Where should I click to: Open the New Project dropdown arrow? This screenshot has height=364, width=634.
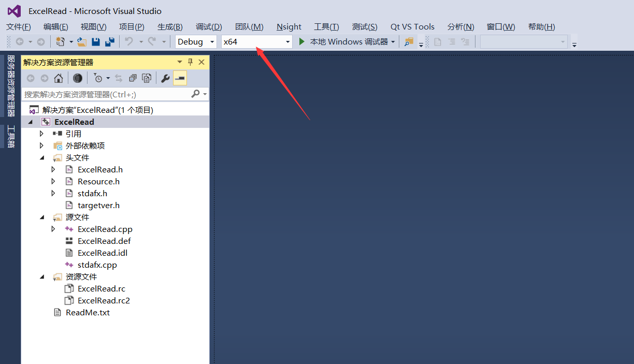pos(71,42)
